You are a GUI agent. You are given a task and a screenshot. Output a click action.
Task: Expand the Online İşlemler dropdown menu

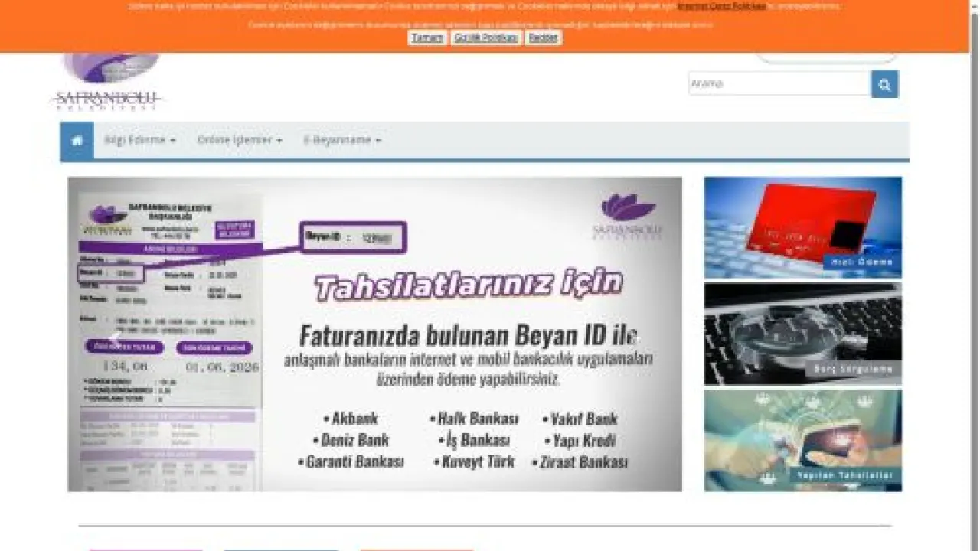(x=240, y=141)
